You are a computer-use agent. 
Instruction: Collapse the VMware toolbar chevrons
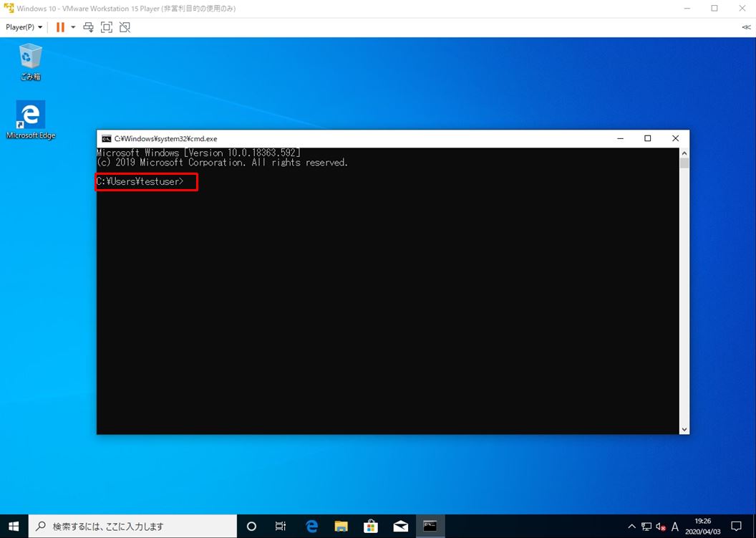[747, 27]
